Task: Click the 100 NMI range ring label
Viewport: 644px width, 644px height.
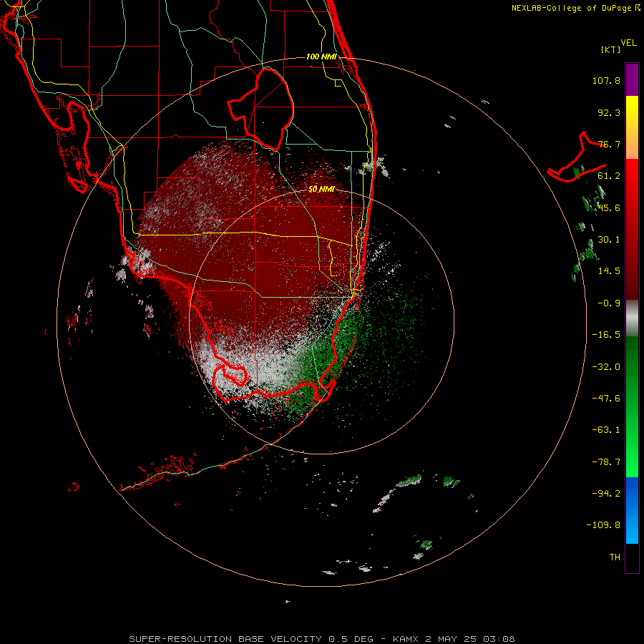Action: coord(321,57)
